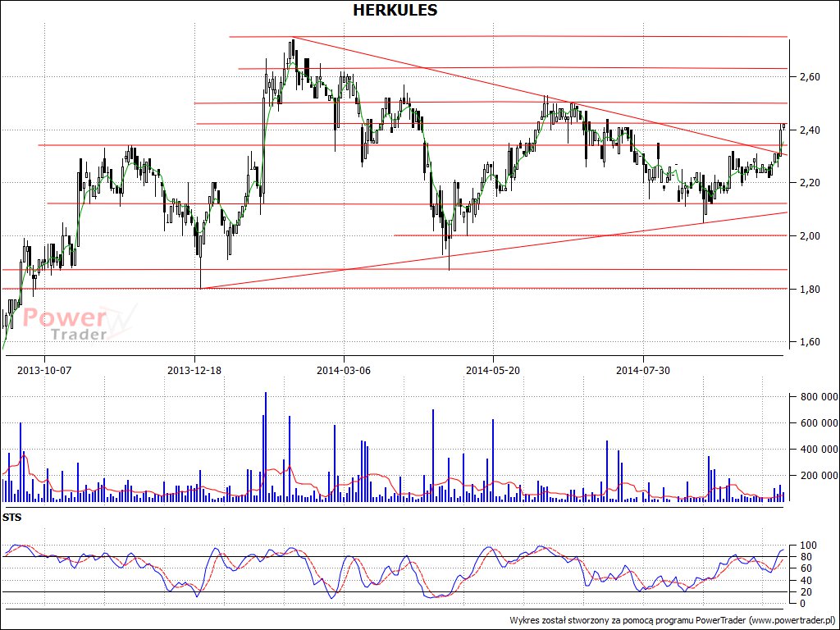
Task: Click the tallest volume bar above 800 000
Action: click(266, 447)
